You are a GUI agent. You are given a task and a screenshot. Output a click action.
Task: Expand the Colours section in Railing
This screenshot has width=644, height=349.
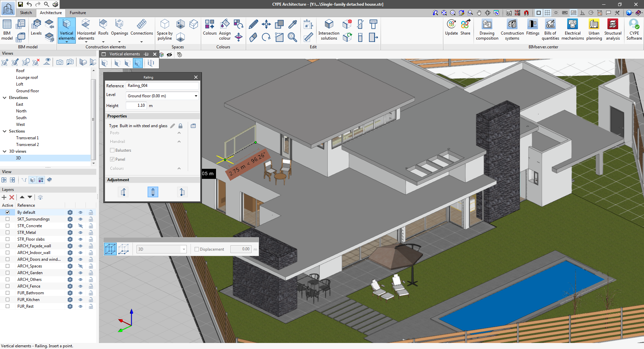click(179, 168)
